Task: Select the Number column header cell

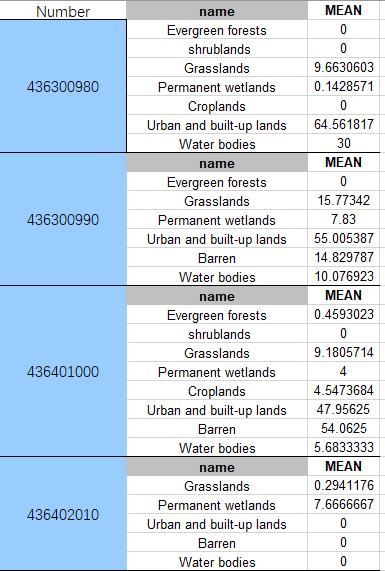Action: point(63,11)
